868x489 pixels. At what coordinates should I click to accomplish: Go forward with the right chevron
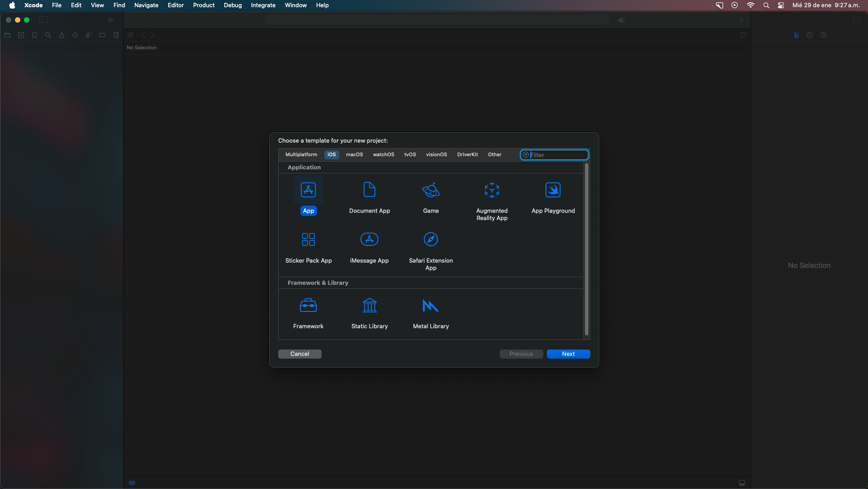click(152, 35)
